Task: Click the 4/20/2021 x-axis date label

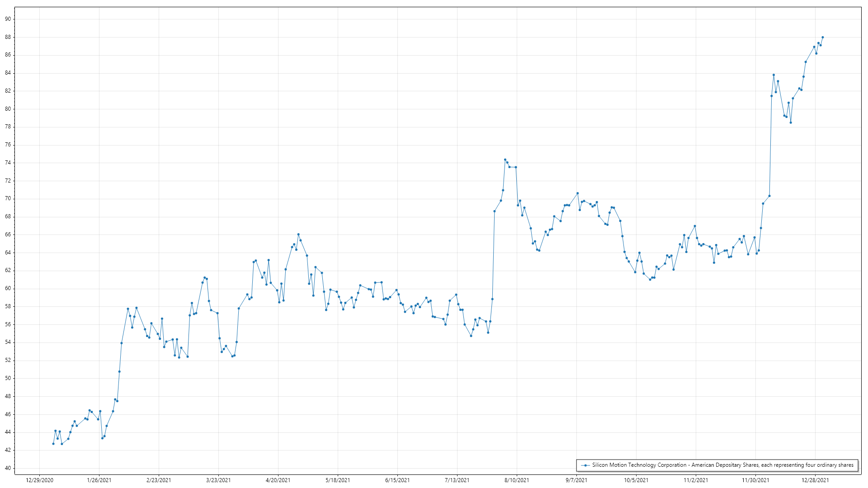Action: pos(278,480)
